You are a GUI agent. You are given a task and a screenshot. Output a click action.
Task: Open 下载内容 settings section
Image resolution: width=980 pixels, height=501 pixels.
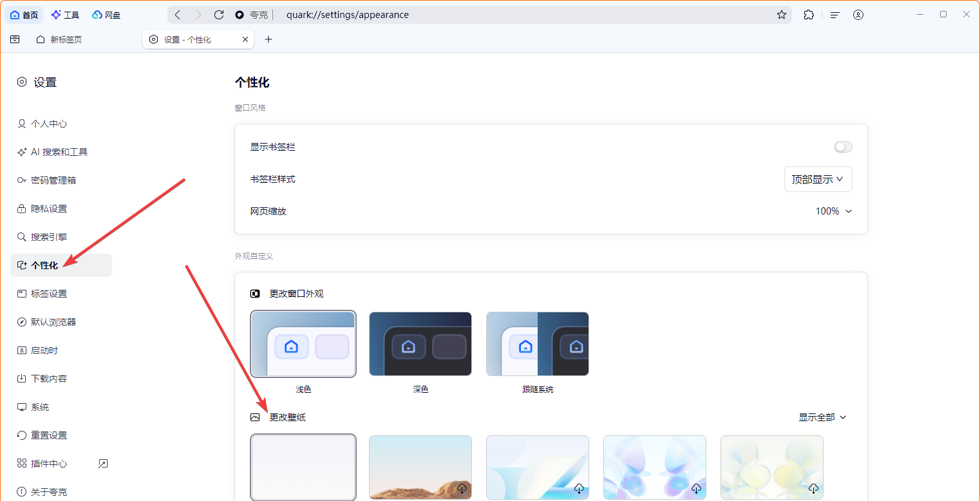(61, 379)
